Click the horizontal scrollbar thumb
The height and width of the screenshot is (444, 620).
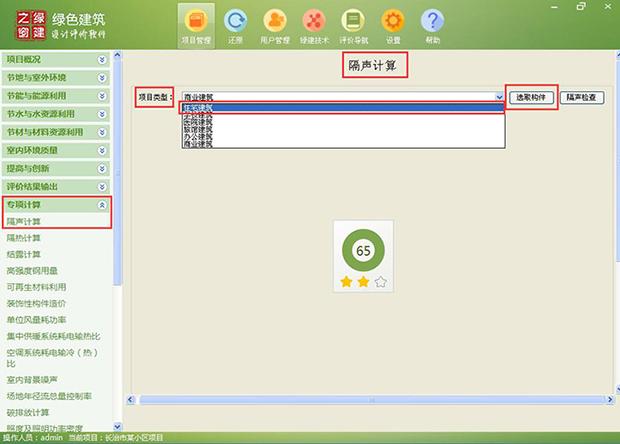371,400
